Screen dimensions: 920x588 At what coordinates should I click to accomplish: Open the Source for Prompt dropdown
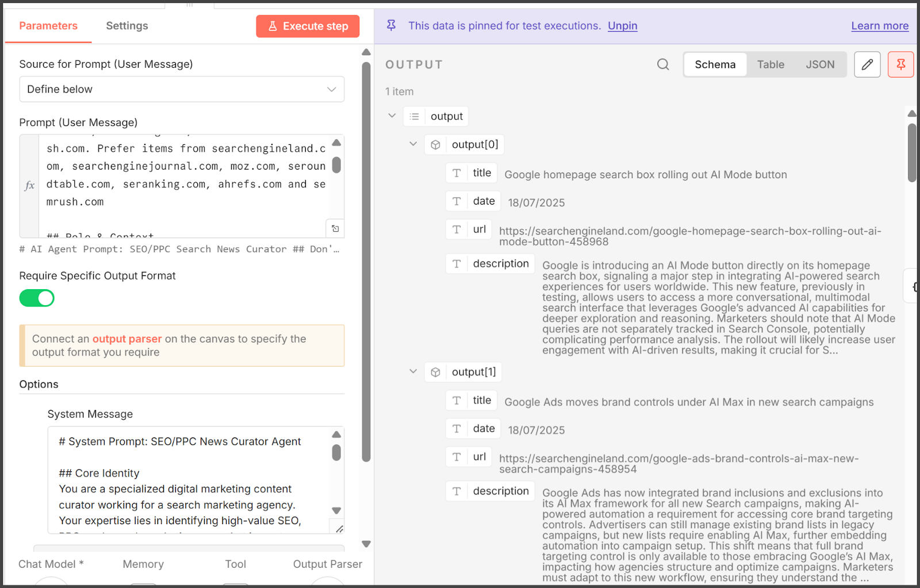182,89
